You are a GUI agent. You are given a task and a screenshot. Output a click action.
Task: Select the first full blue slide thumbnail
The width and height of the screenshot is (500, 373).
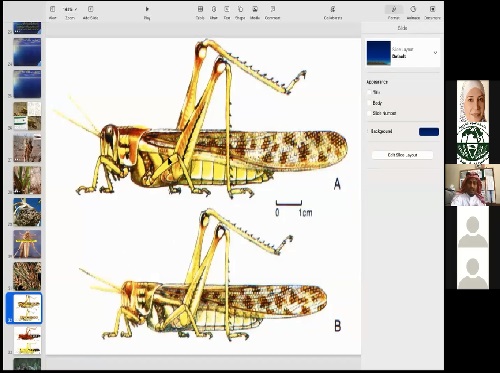point(27,52)
